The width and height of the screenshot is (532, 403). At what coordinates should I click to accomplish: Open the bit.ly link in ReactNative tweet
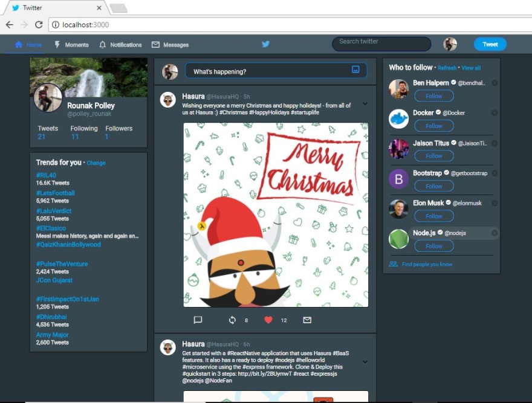265,374
